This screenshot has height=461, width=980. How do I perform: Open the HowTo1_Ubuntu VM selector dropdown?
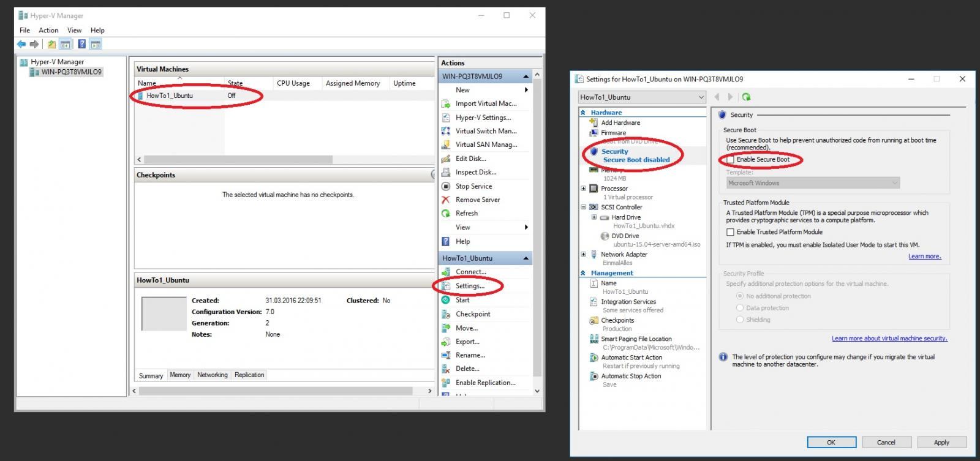pyautogui.click(x=642, y=97)
